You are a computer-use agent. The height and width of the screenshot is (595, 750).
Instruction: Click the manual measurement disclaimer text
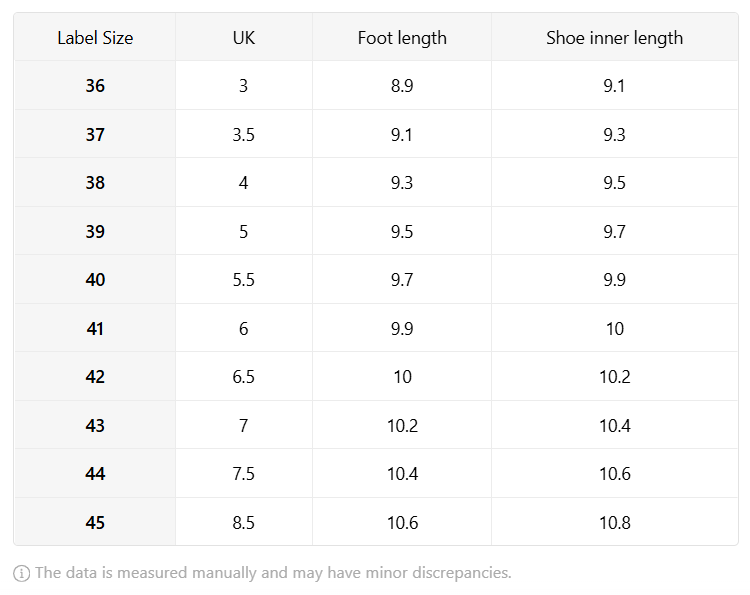click(273, 573)
